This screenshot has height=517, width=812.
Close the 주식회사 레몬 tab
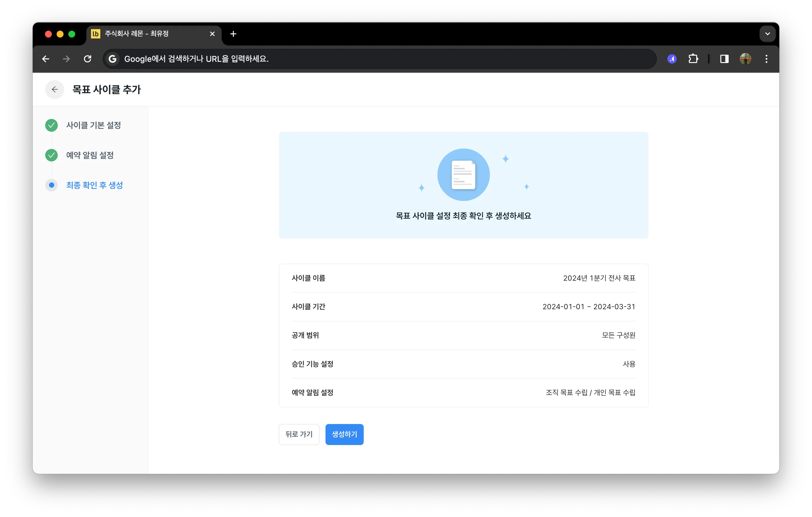pos(212,34)
